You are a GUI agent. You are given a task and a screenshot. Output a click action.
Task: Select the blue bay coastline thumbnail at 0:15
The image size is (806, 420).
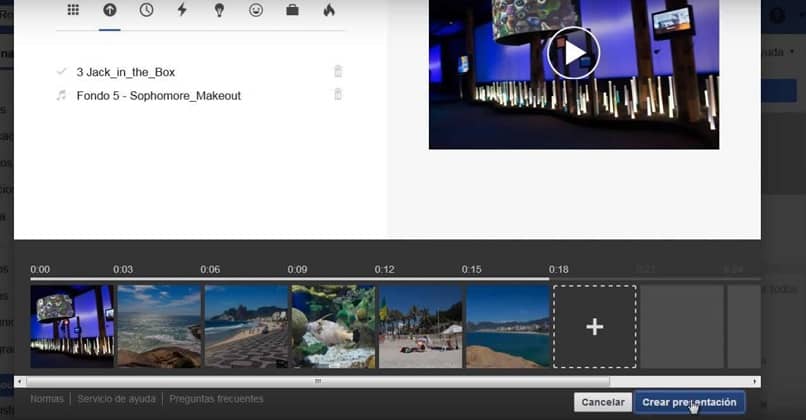[508, 326]
